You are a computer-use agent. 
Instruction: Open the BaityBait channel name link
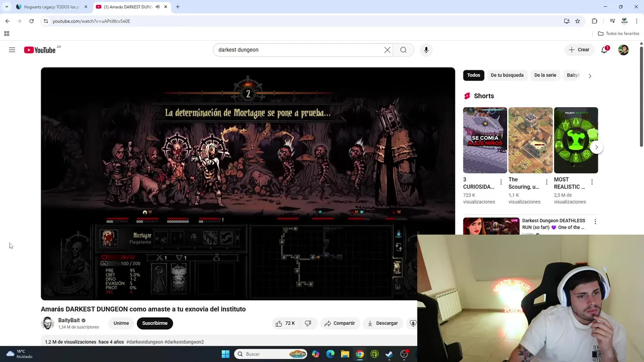pyautogui.click(x=69, y=320)
